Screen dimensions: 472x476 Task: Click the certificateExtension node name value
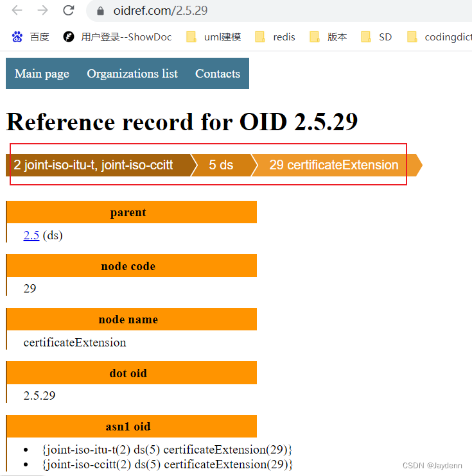click(x=74, y=343)
